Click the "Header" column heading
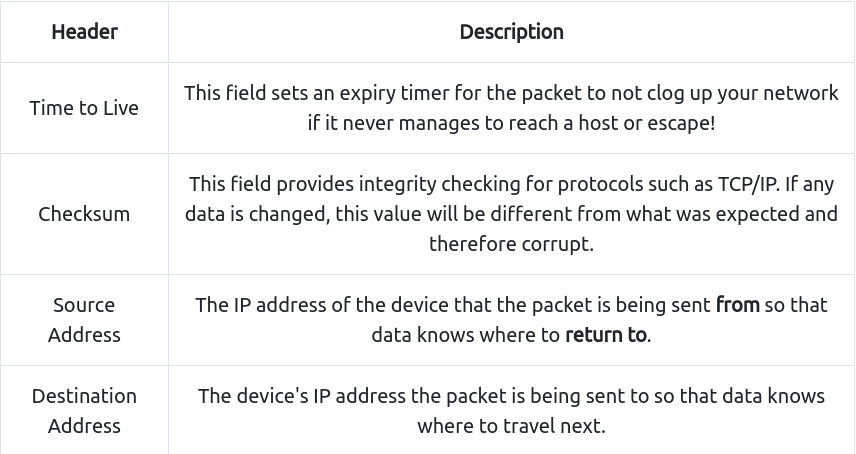The width and height of the screenshot is (856, 454). coord(84,32)
